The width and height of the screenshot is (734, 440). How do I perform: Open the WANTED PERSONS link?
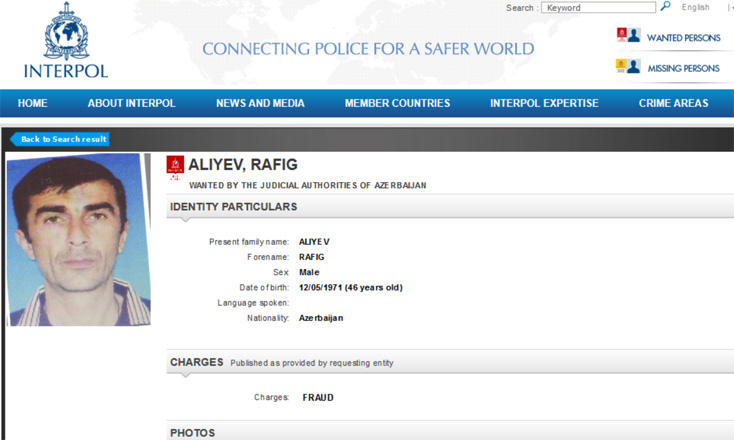pyautogui.click(x=683, y=38)
